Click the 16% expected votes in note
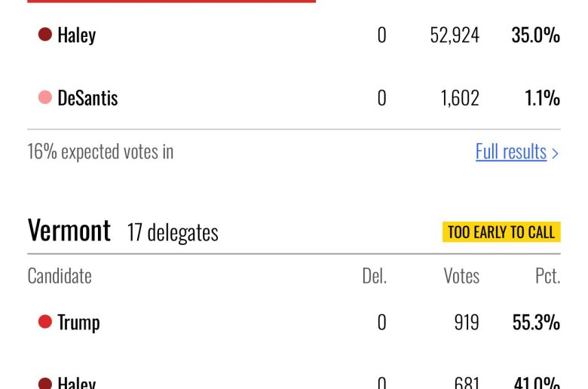 100,152
